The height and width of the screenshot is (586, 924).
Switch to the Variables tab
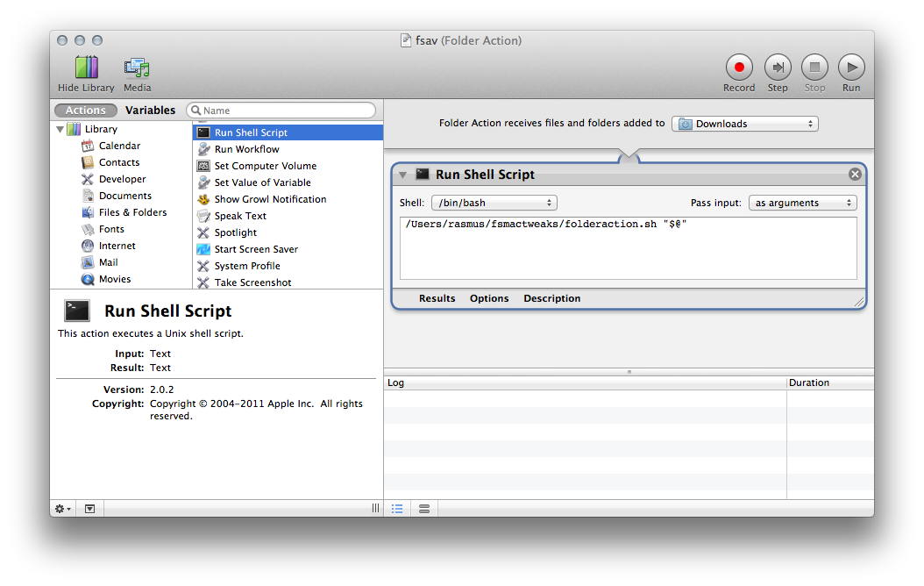(x=150, y=111)
